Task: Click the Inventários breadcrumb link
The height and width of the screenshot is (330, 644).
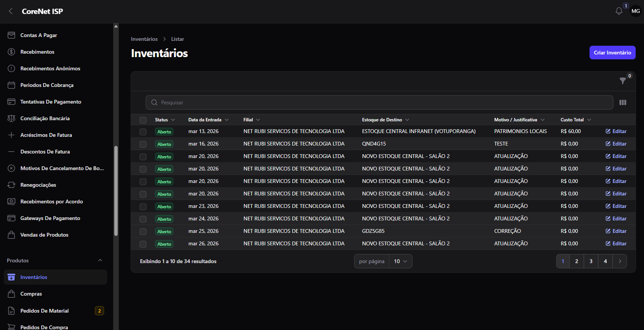Action: pyautogui.click(x=144, y=39)
